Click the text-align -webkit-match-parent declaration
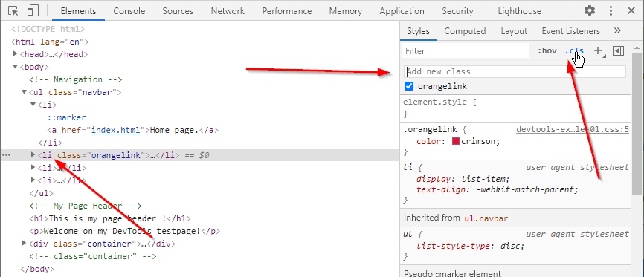This screenshot has height=277, width=644. click(498, 189)
